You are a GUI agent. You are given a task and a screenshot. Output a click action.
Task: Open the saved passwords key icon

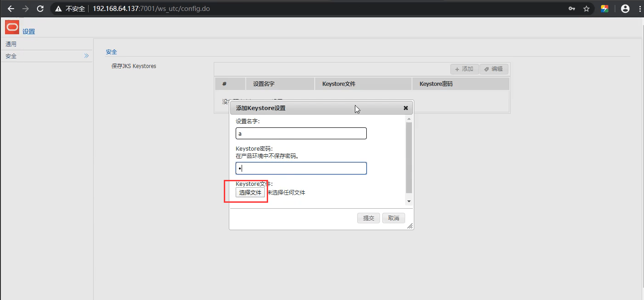(572, 9)
